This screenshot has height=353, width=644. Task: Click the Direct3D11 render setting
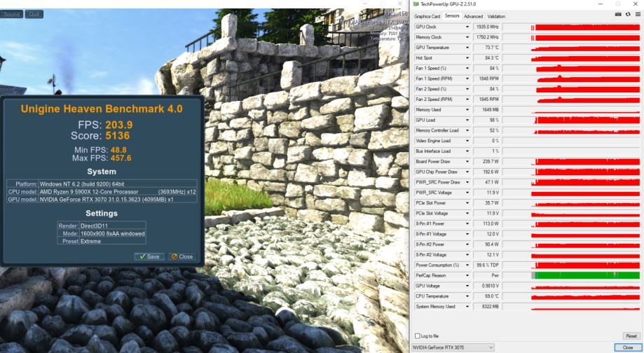click(102, 226)
